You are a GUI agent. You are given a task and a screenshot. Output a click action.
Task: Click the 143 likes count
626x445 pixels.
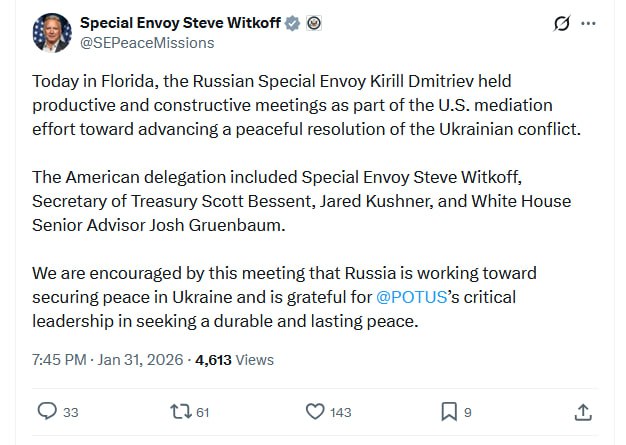341,412
